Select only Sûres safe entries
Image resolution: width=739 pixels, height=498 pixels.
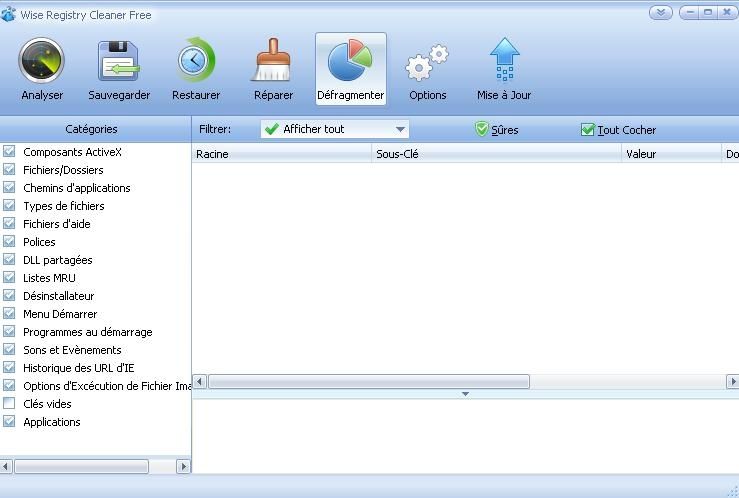497,130
